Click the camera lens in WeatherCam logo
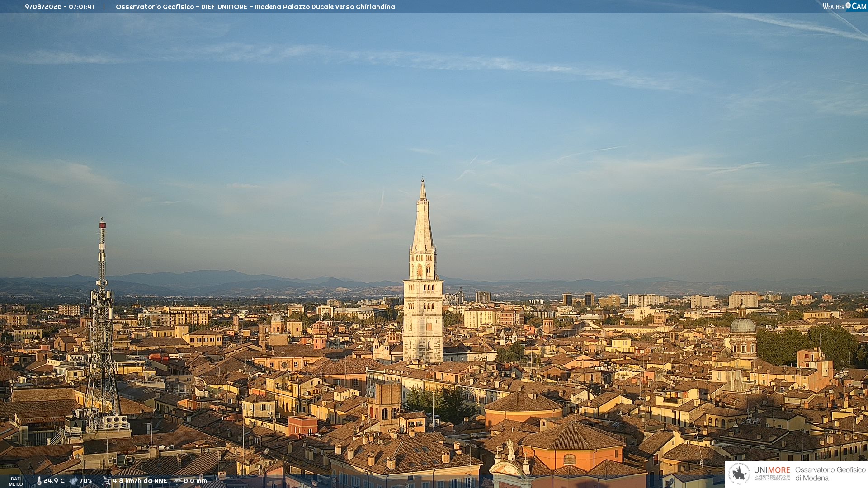Screen dimensions: 868x488 (848, 5)
